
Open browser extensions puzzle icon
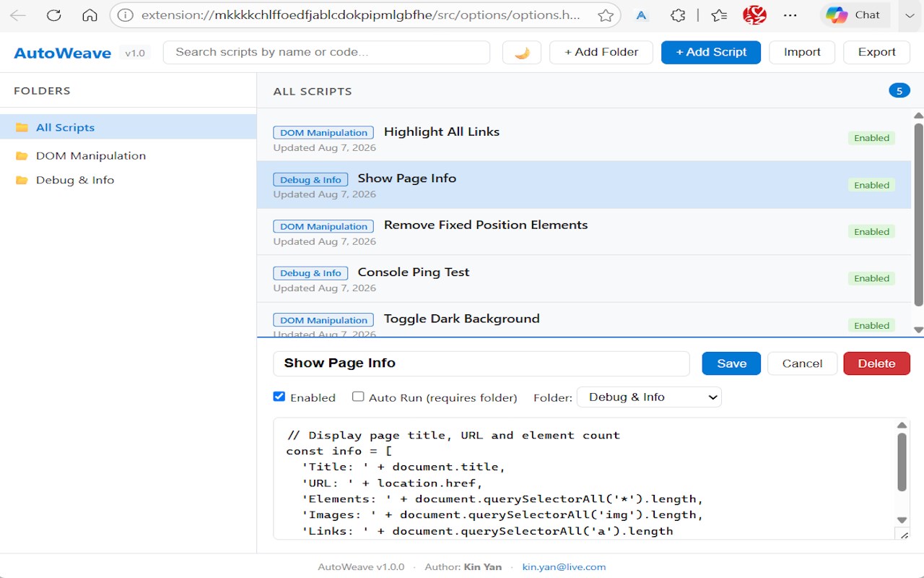(x=677, y=15)
